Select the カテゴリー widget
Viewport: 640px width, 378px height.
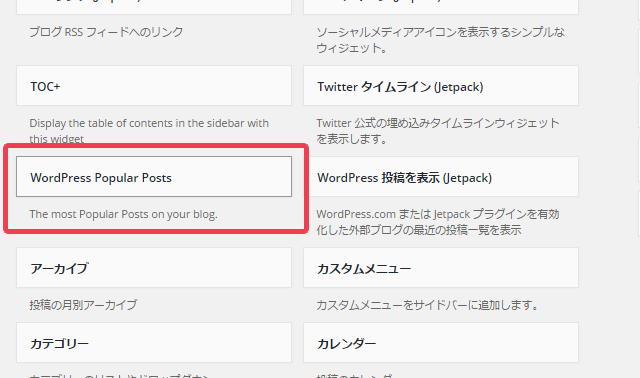click(154, 343)
